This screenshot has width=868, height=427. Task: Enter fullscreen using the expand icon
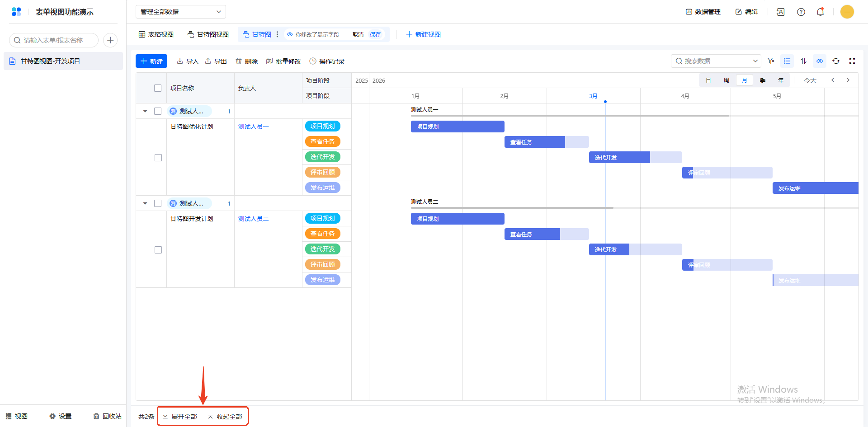pos(852,61)
